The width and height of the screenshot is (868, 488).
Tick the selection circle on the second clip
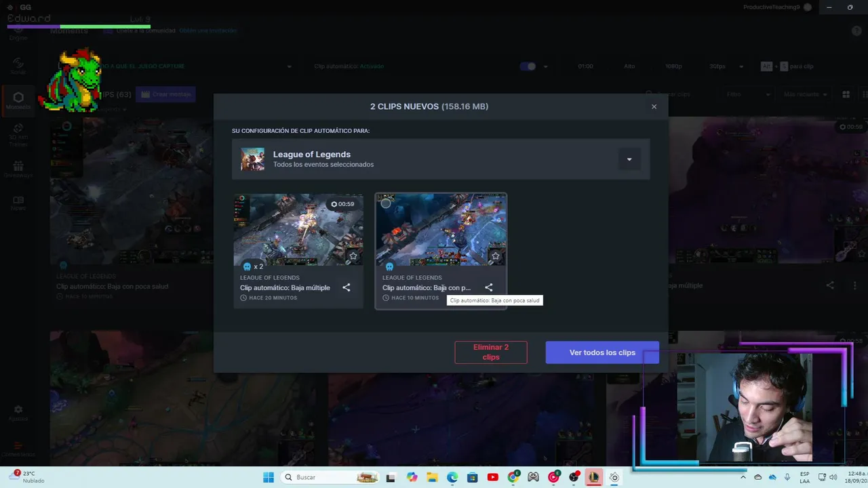click(386, 203)
